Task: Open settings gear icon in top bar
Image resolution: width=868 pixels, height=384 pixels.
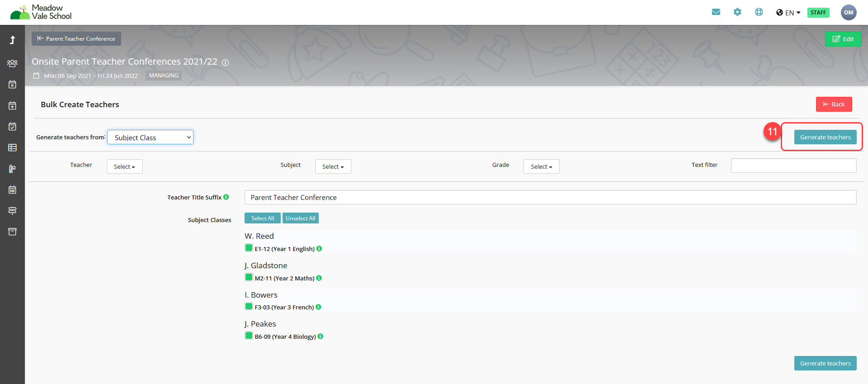Action: [737, 12]
